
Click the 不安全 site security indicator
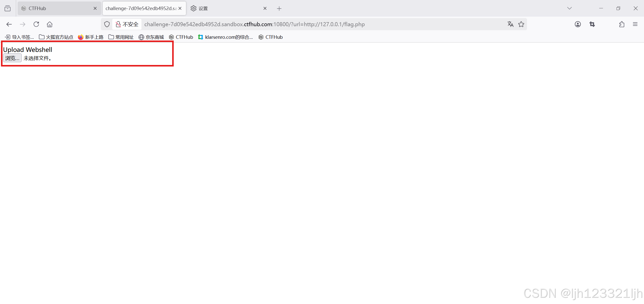(x=127, y=24)
